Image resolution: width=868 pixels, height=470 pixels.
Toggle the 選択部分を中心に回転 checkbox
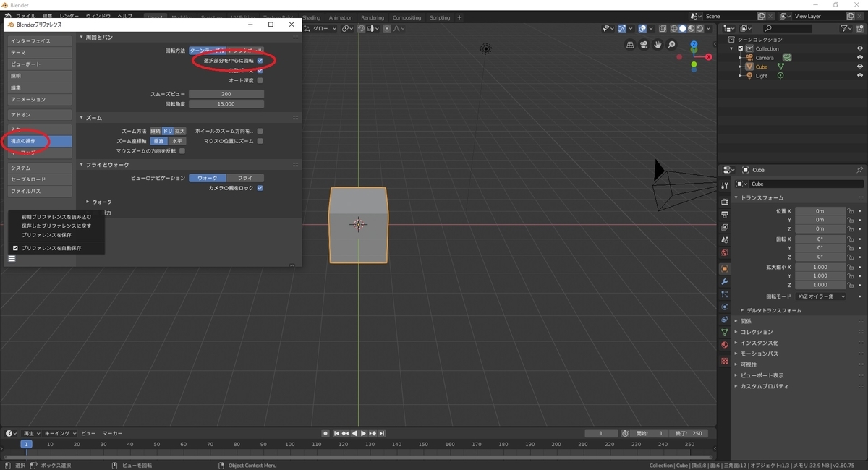click(x=260, y=61)
